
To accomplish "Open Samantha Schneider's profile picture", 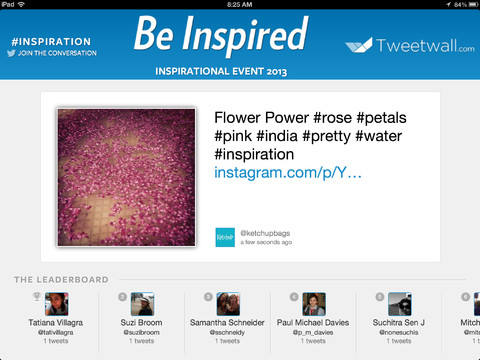I will coord(228,304).
